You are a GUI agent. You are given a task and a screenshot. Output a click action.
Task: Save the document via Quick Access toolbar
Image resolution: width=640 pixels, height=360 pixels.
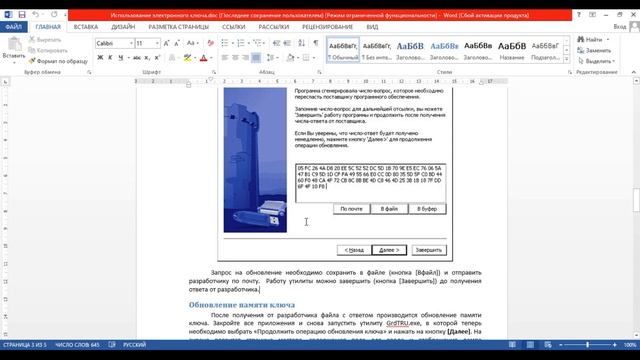click(22, 15)
